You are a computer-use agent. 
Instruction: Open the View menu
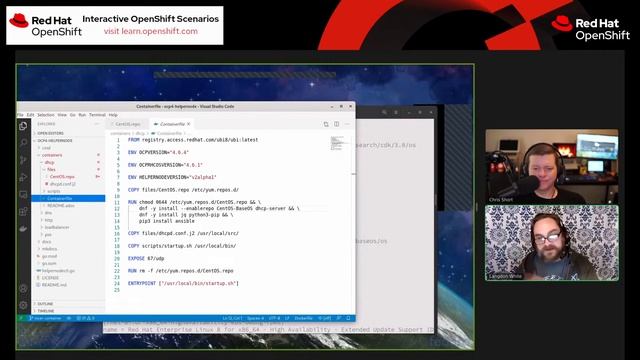(62, 115)
